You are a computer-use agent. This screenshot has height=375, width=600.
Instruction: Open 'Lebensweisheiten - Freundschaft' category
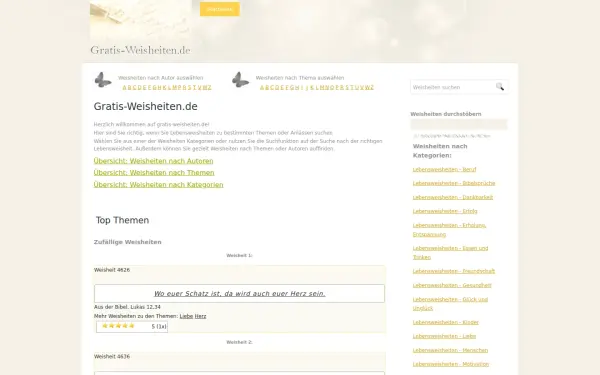pyautogui.click(x=454, y=271)
